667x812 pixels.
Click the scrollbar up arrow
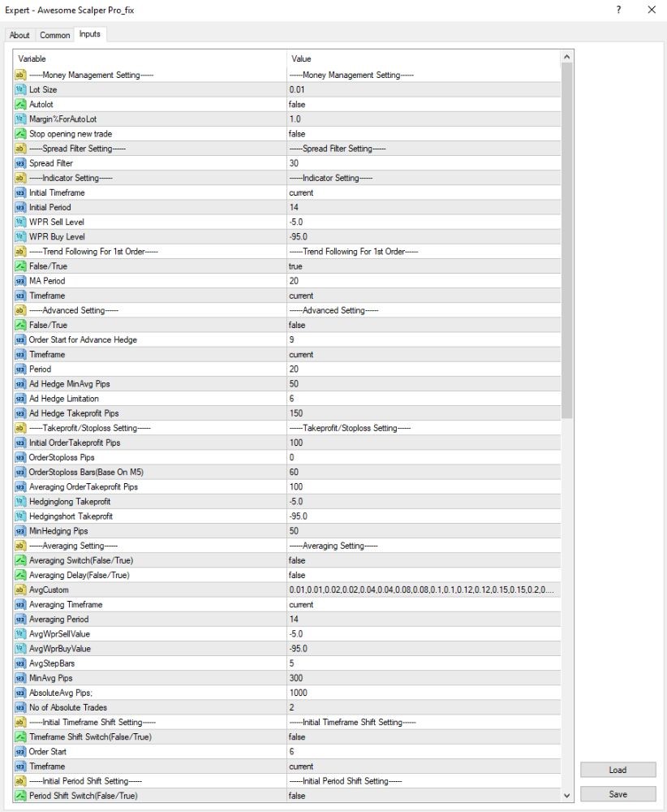tap(566, 57)
